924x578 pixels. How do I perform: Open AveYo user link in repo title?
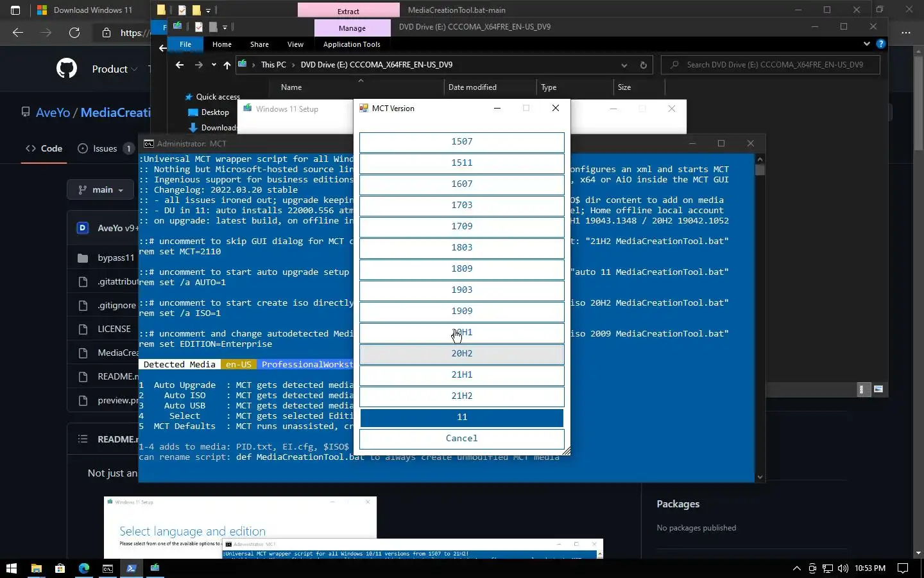(x=53, y=112)
